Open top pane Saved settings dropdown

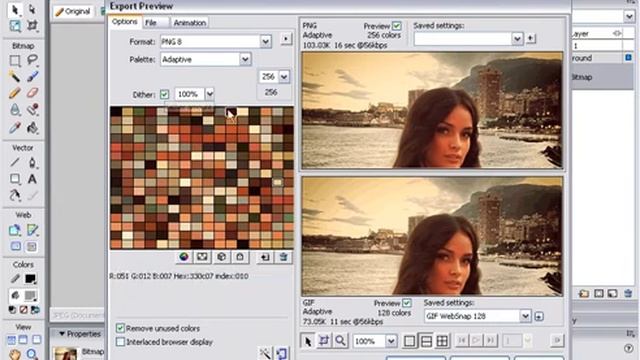tap(517, 39)
